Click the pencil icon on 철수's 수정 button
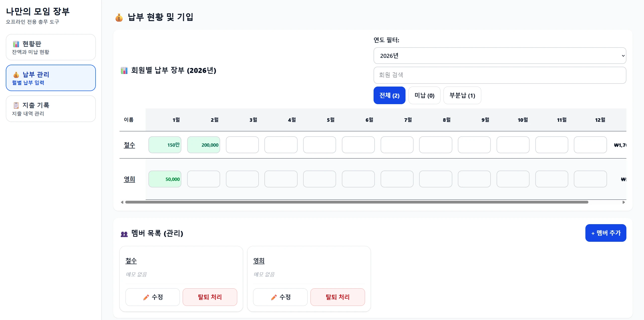Viewport: 644px width, 320px height. (146, 297)
